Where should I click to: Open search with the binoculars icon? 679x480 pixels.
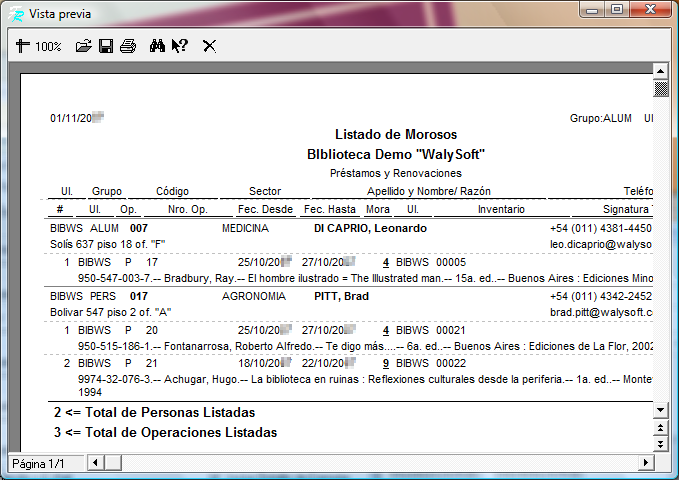pos(157,46)
